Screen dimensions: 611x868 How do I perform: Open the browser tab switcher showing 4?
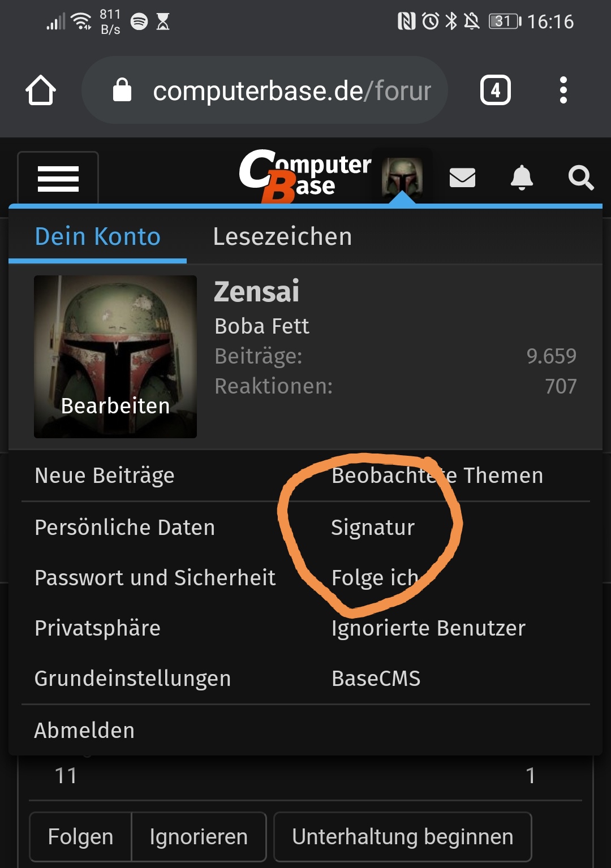click(496, 90)
